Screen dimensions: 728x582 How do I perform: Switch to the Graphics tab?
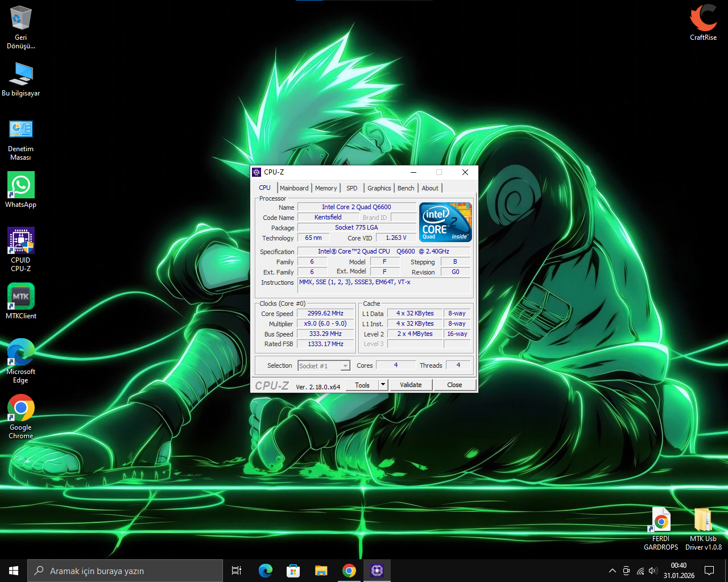[379, 188]
